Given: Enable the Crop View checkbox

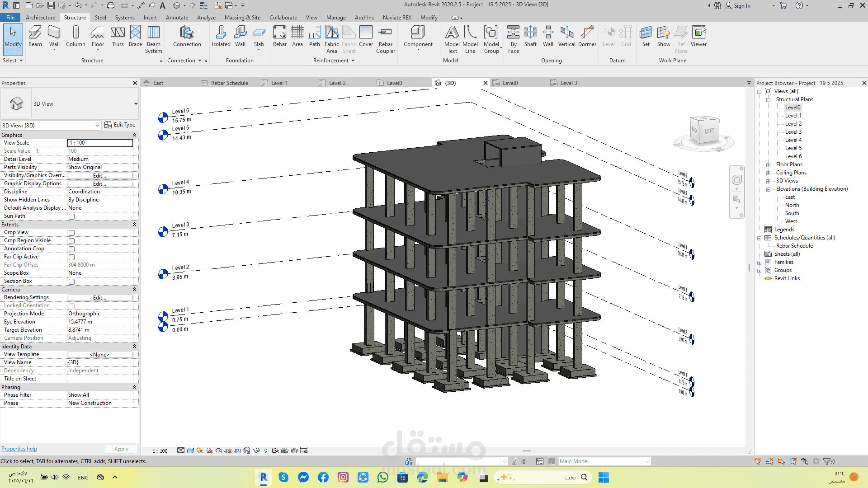Looking at the screenshot, I should point(71,233).
